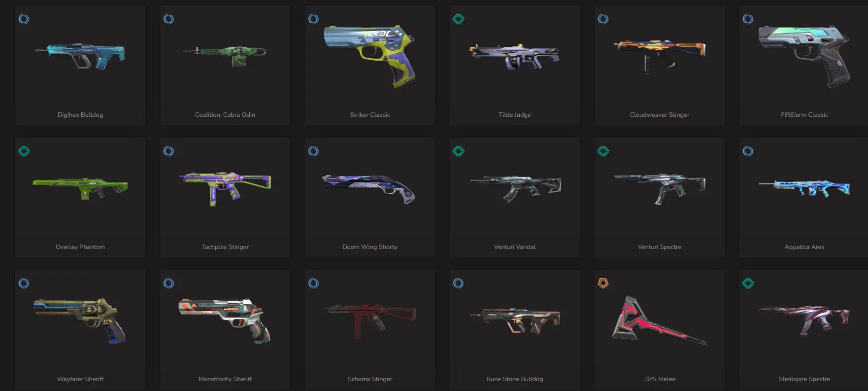Click the green tier icon on Venturi Vandal
The image size is (868, 391).
click(458, 151)
